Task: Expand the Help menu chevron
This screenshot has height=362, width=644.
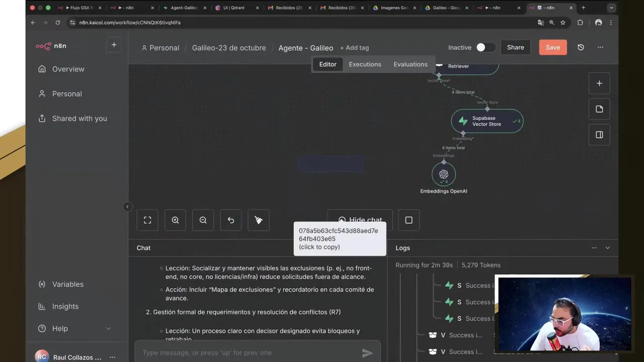Action: [x=108, y=328]
